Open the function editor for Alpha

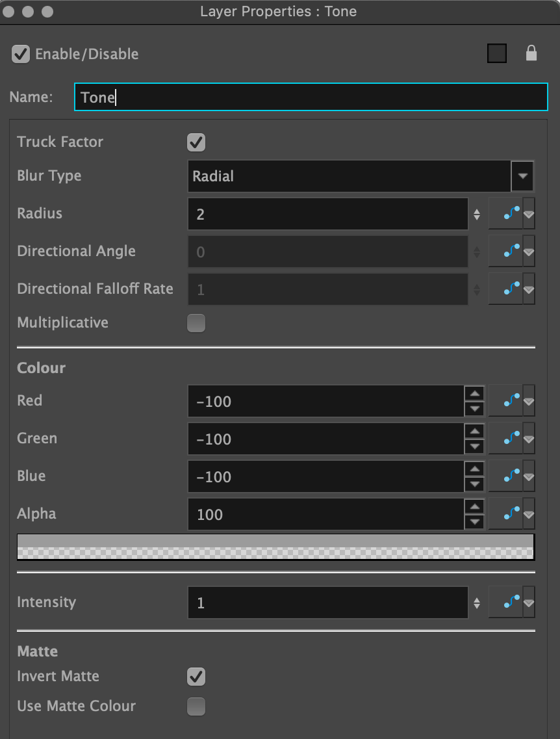click(x=509, y=513)
